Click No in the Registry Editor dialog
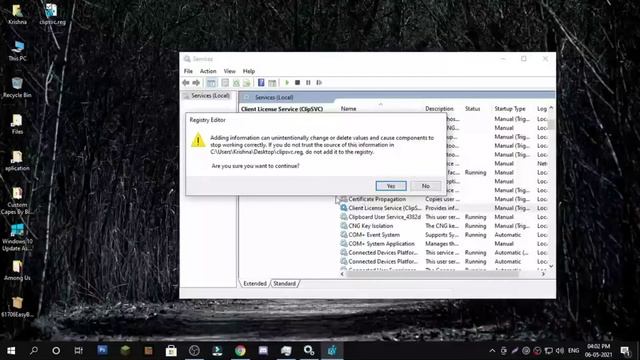640x360 pixels. pos(426,186)
